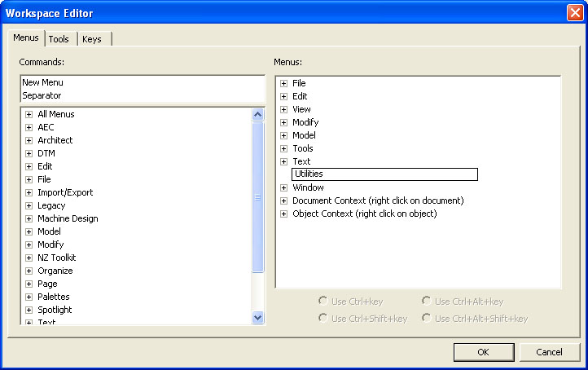The width and height of the screenshot is (588, 370).
Task: Expand the Modify menu in Menus tree
Action: point(284,122)
